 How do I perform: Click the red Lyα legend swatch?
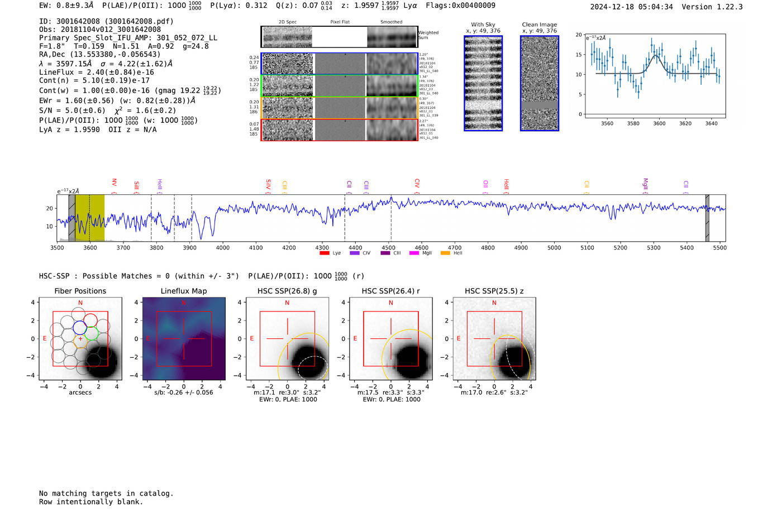pyautogui.click(x=324, y=253)
